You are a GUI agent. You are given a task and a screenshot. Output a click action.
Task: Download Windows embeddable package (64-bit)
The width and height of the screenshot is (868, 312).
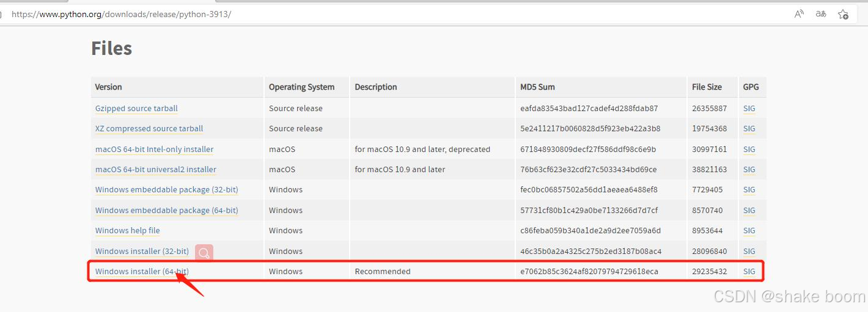pos(167,211)
